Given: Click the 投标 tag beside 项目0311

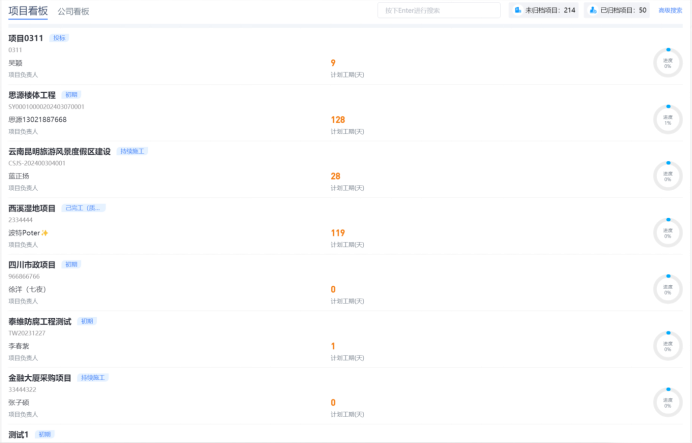Looking at the screenshot, I should [59, 38].
